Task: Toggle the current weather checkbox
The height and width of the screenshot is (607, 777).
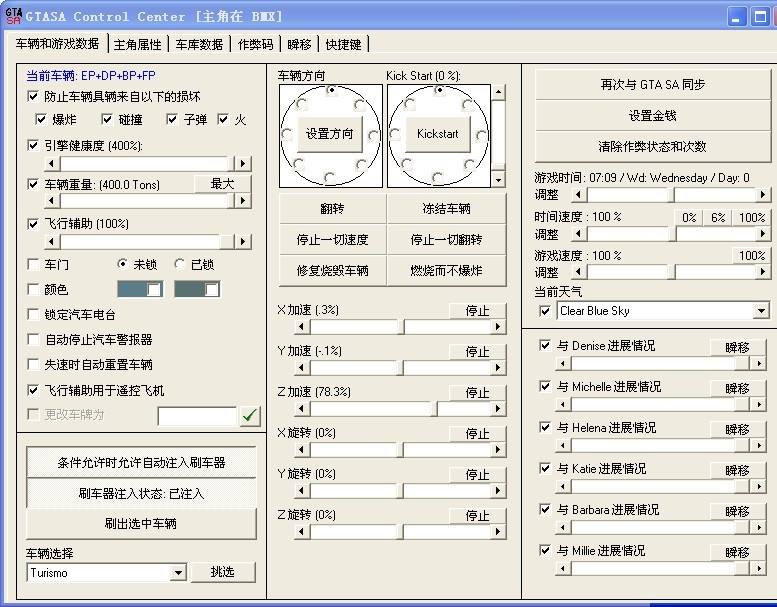Action: tap(545, 311)
